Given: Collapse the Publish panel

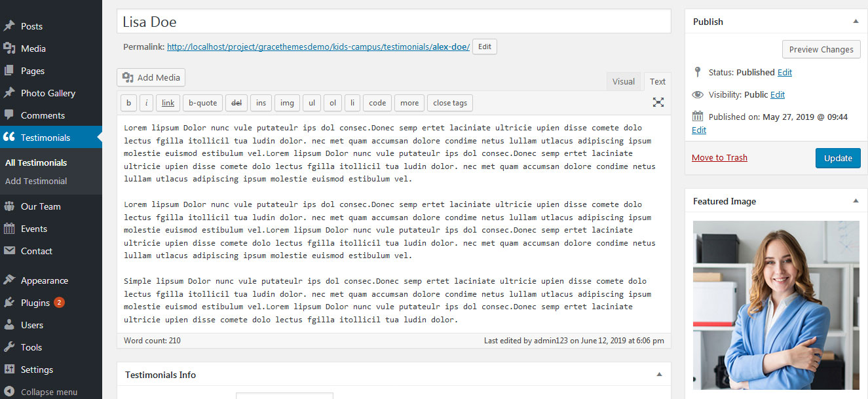Looking at the screenshot, I should (x=855, y=22).
